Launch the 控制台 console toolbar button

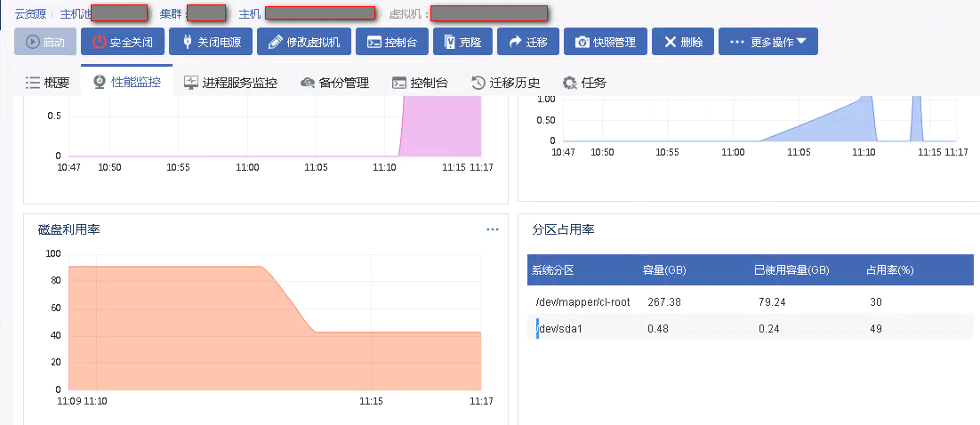pos(398,42)
